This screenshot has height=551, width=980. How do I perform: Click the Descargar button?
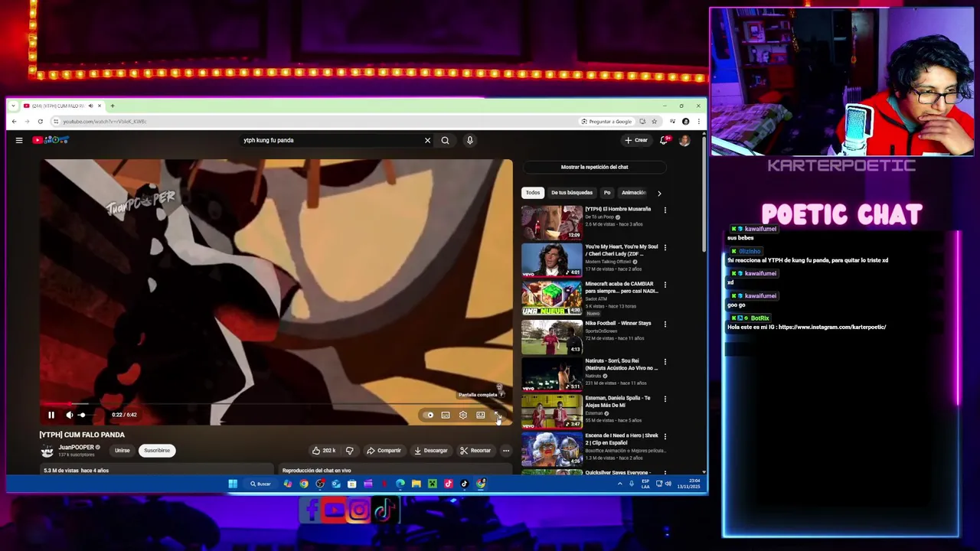431,451
